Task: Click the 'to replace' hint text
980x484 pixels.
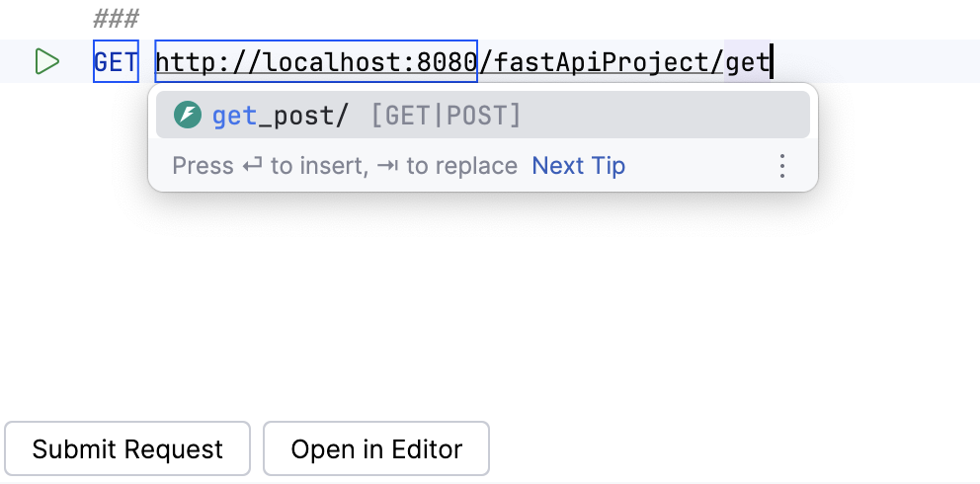Action: 461,166
